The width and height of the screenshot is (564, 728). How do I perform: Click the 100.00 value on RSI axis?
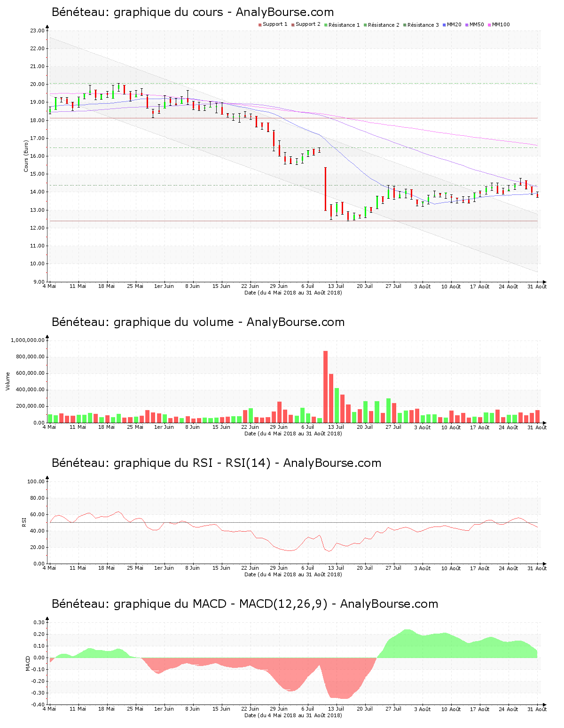(36, 481)
